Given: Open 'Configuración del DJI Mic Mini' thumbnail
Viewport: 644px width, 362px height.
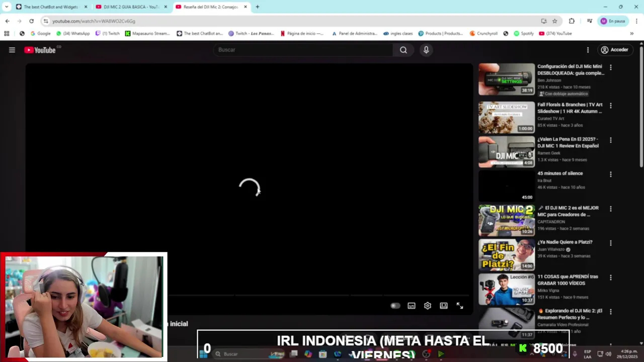Looking at the screenshot, I should pos(507,79).
